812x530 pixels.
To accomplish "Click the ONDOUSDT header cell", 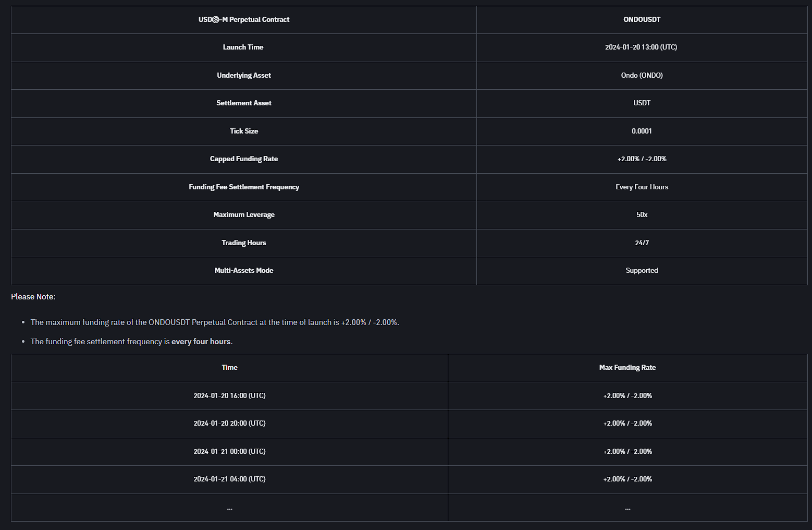I will (x=642, y=19).
